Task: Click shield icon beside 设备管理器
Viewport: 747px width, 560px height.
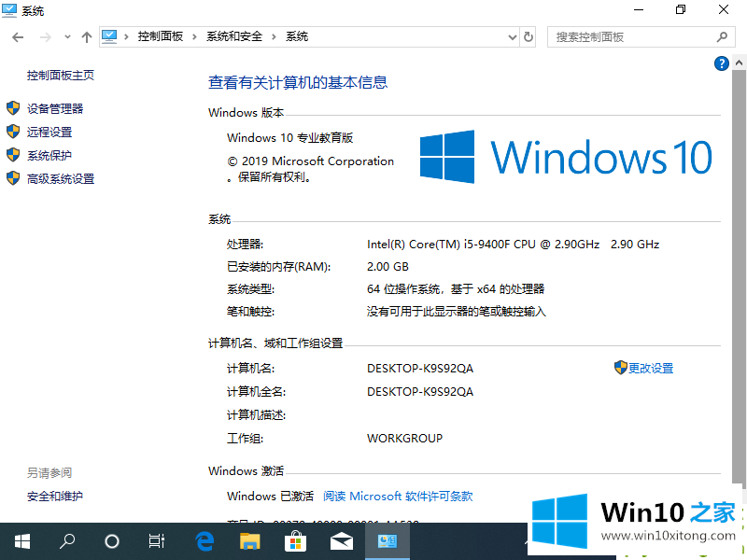Action: click(x=13, y=108)
